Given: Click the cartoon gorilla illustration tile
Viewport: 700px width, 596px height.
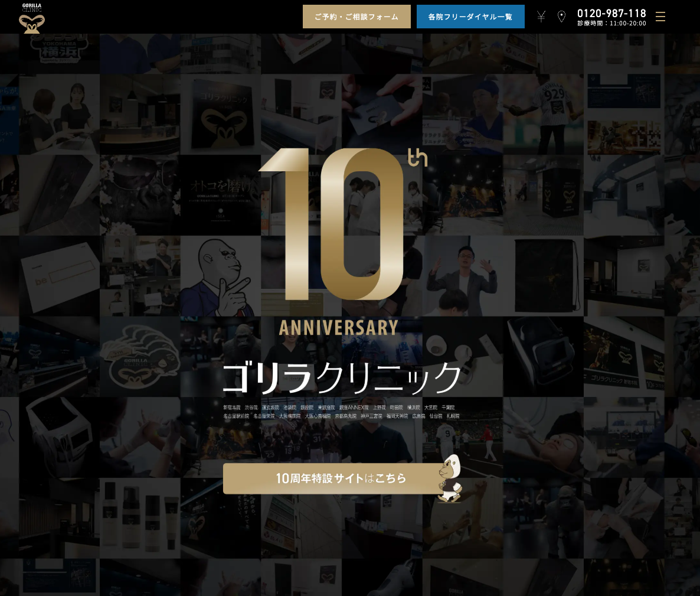Looking at the screenshot, I should (x=221, y=276).
